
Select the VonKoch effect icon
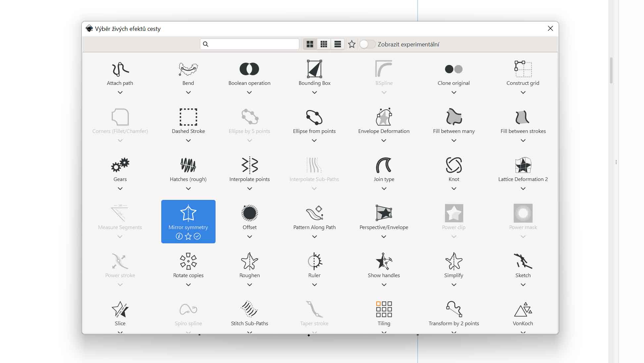(x=523, y=309)
